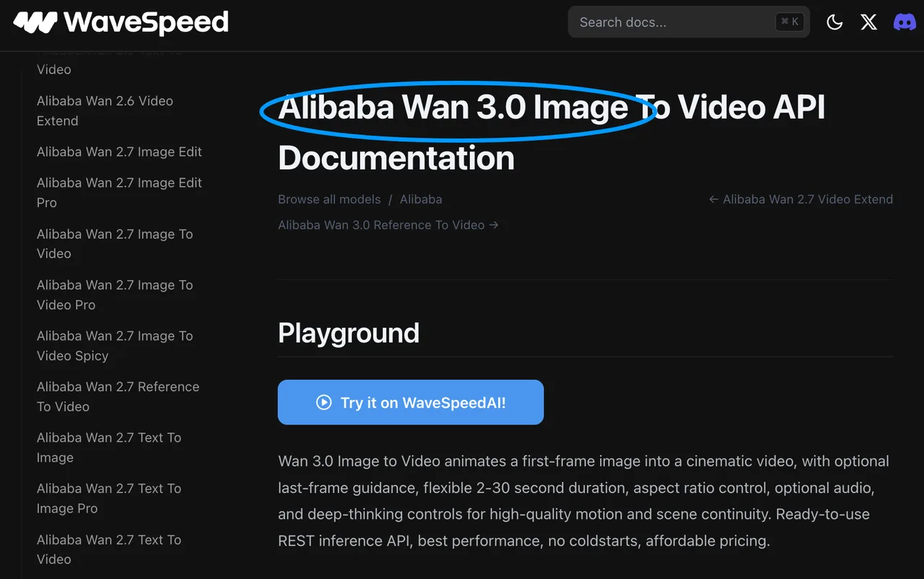Click Try it on WaveSpeedAI! button
This screenshot has height=579, width=924.
coord(411,402)
